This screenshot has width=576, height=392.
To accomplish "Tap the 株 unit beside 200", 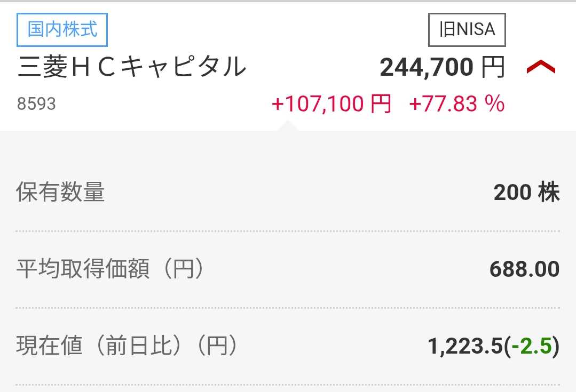I will 549,193.
